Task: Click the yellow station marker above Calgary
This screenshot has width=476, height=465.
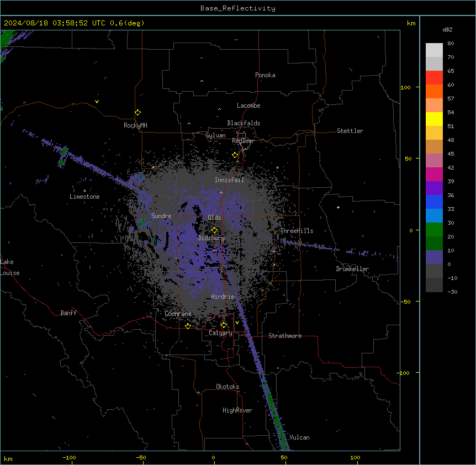Action: 224,325
